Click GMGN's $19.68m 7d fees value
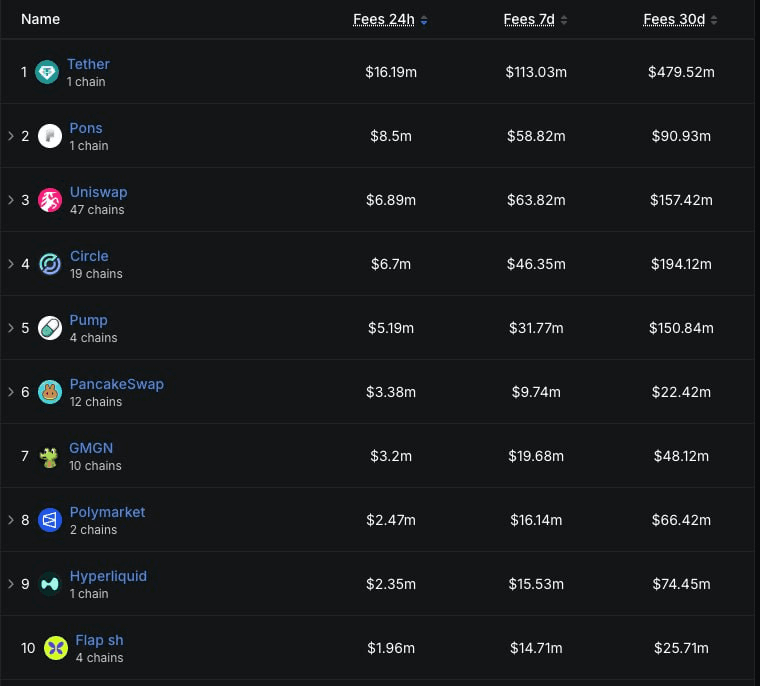 pos(536,456)
